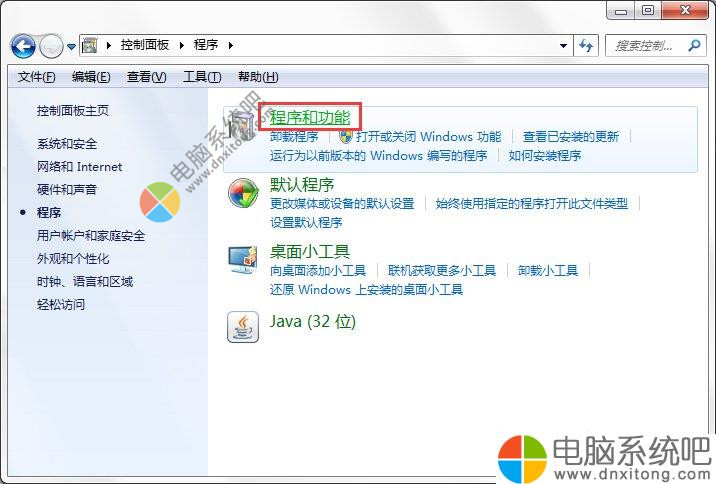Viewport: 716px width, 484px height.
Task: Open the 程序和功能 link
Action: pos(310,117)
